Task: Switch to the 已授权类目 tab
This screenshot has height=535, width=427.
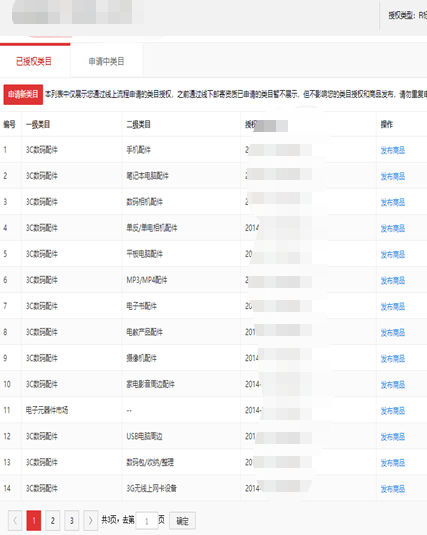Action: [34, 61]
